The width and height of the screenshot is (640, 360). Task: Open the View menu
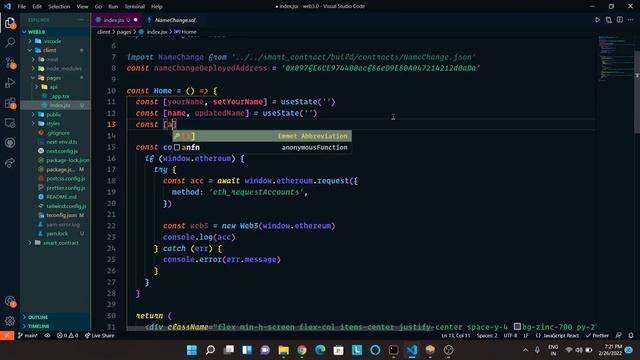pos(82,7)
